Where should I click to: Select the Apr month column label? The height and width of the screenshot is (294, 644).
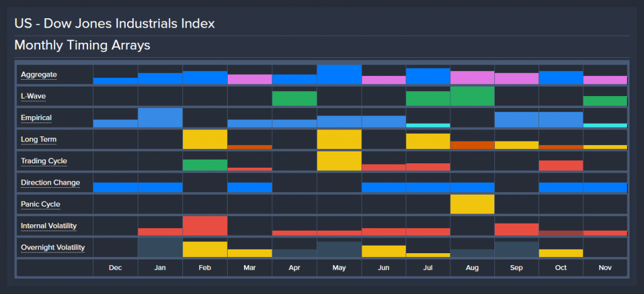pyautogui.click(x=294, y=268)
